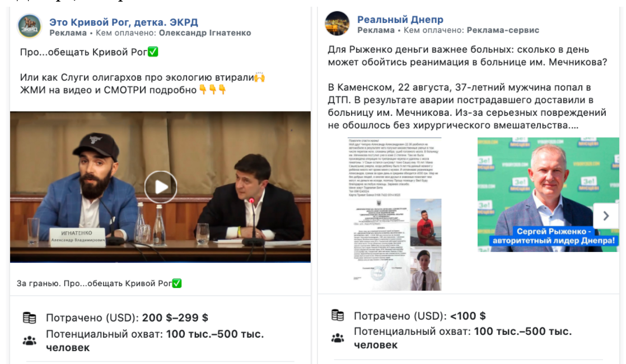
Task: Click the cadet in uniform photo
Action: click(x=426, y=269)
